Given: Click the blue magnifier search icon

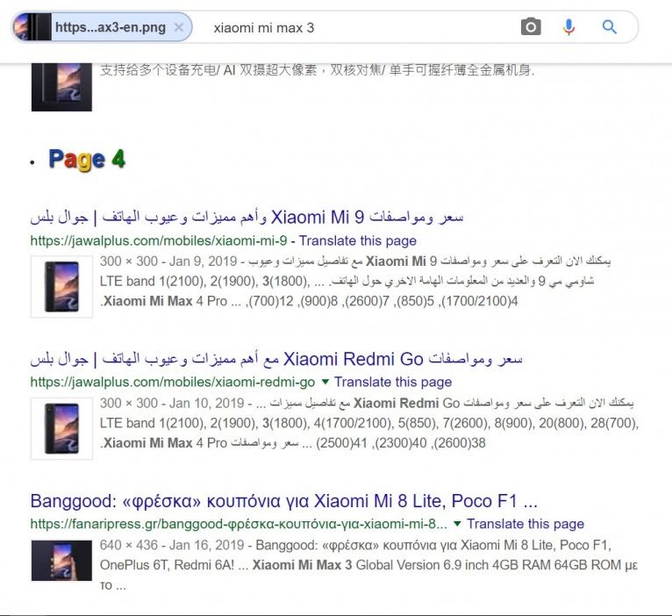Looking at the screenshot, I should coord(609,27).
